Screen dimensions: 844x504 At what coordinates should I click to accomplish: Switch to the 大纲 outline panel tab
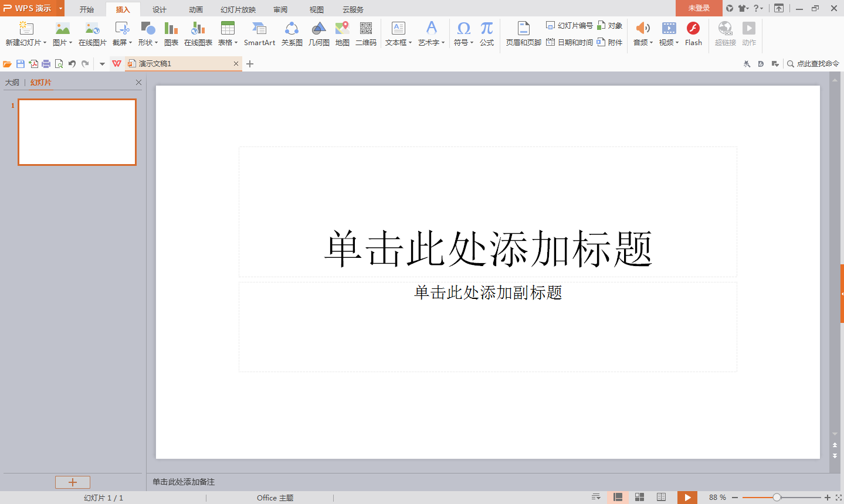[x=12, y=82]
